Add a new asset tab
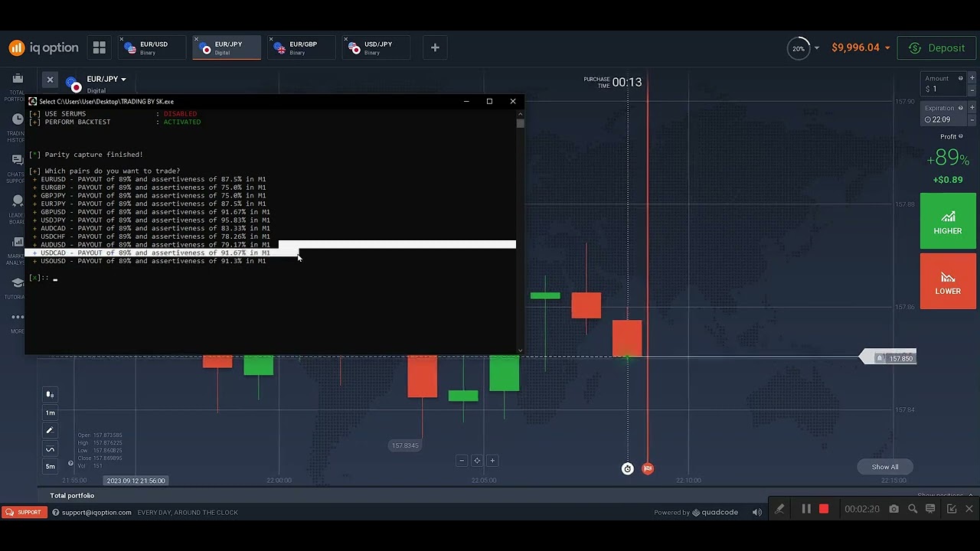 (x=435, y=47)
